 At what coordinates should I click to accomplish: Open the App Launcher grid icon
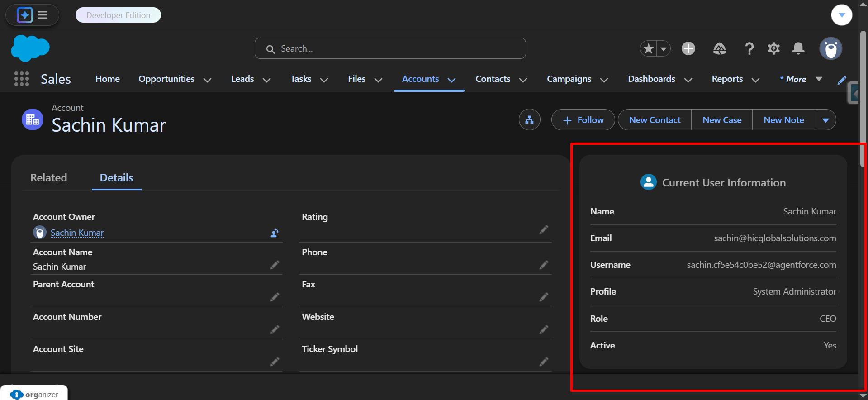point(21,79)
